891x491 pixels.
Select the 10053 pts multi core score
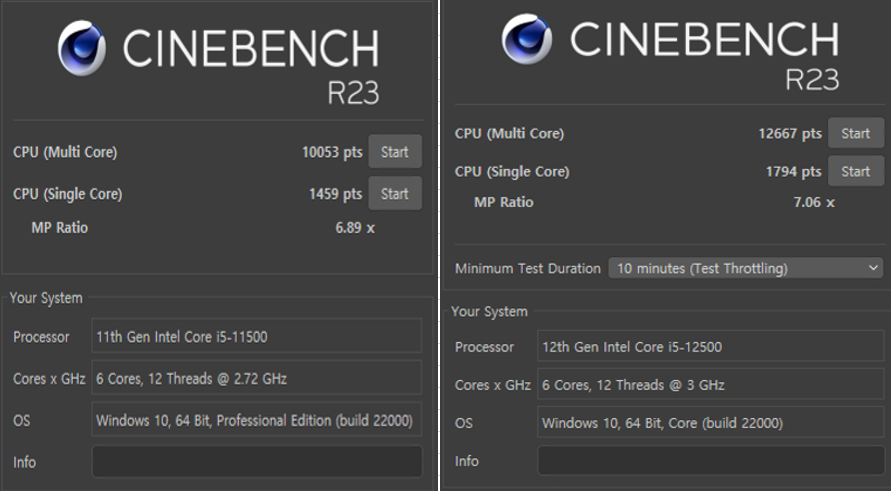pyautogui.click(x=332, y=152)
